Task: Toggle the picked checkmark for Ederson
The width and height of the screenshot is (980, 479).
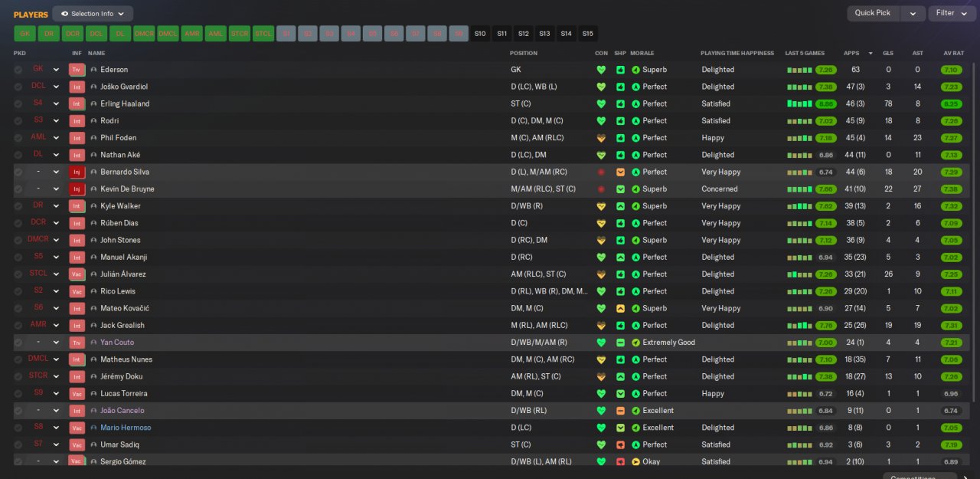Action: pos(18,70)
